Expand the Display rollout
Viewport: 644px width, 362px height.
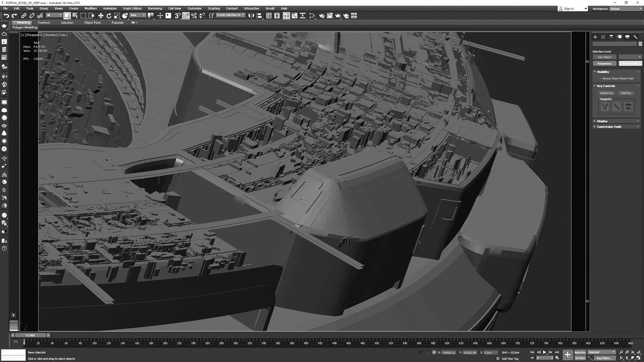click(602, 121)
